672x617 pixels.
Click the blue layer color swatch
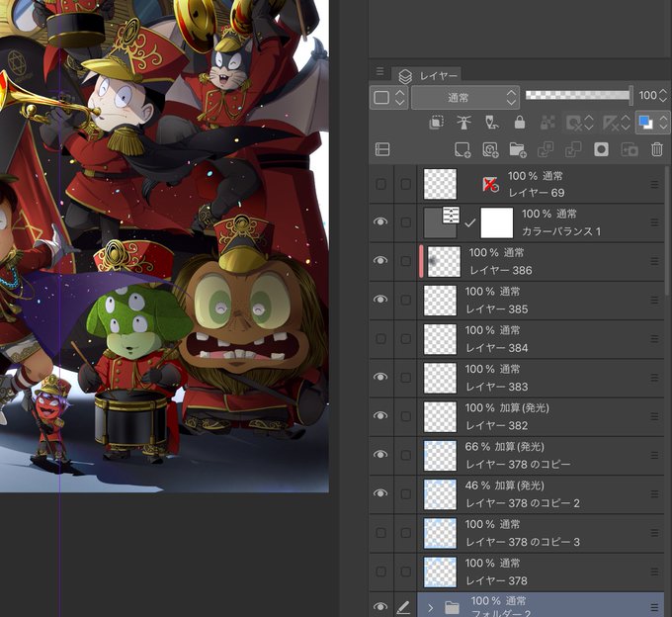pos(645,123)
